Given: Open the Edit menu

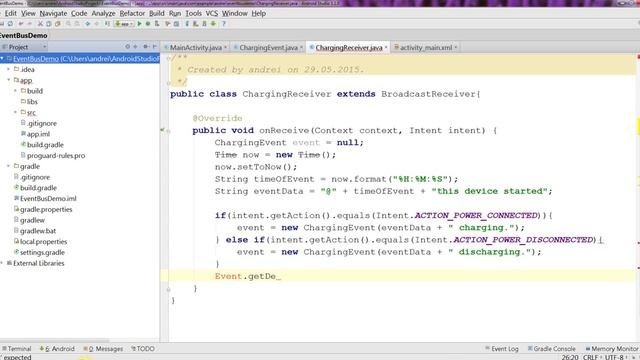Looking at the screenshot, I should click(x=11, y=13).
